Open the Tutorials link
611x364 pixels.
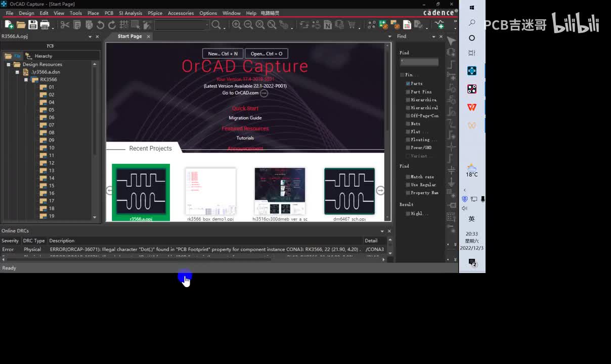tap(245, 138)
